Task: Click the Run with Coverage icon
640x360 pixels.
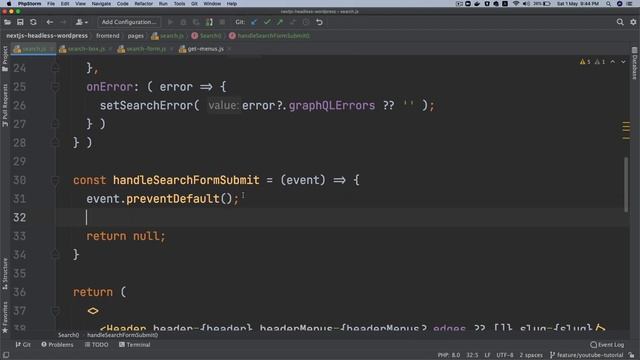Action: [x=196, y=22]
